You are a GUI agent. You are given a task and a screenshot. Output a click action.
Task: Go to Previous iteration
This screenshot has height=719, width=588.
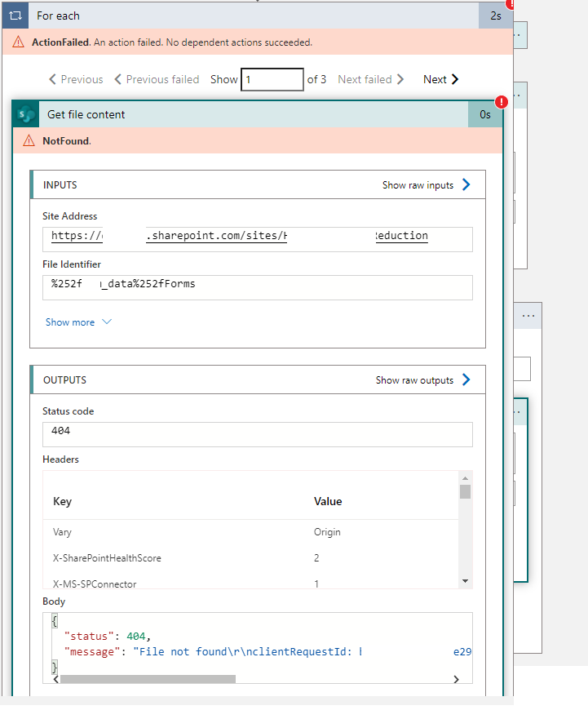click(x=76, y=79)
